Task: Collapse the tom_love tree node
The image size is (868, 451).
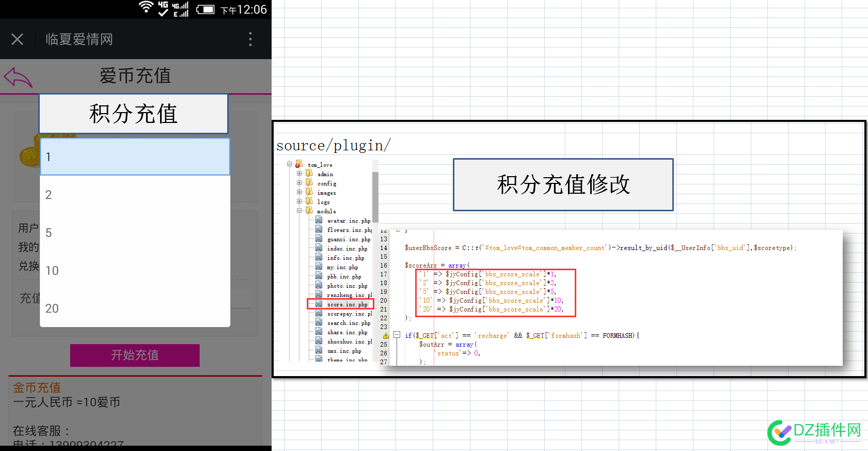Action: 290,164
